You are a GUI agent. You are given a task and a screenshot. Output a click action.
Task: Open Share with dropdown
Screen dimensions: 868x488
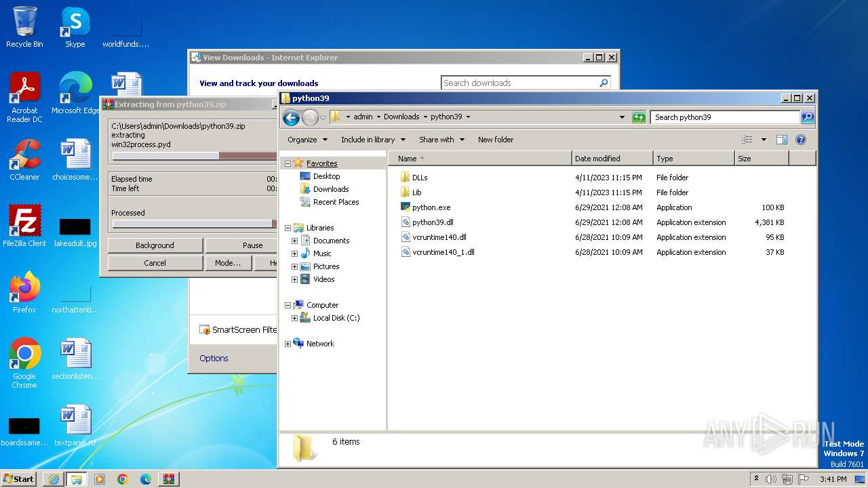[442, 140]
